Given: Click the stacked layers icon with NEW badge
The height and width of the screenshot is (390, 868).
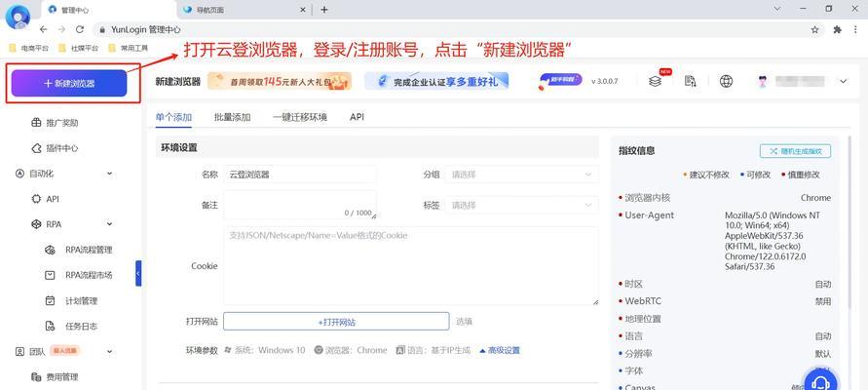Looking at the screenshot, I should [656, 81].
